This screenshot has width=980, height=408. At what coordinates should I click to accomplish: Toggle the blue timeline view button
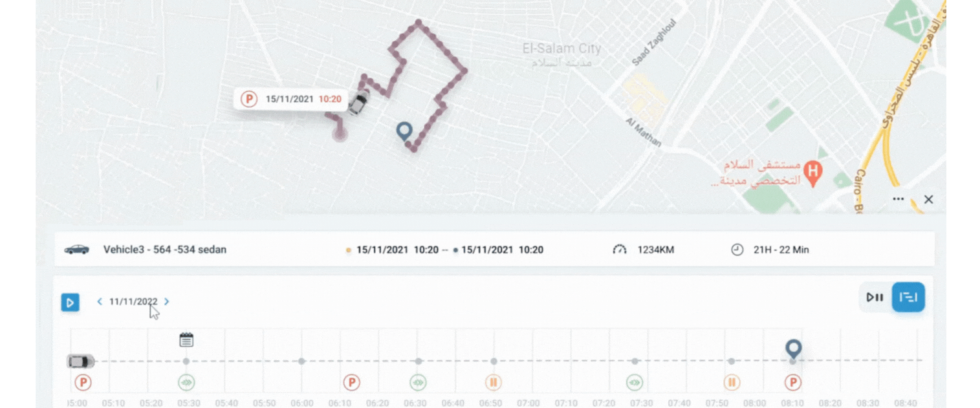coord(908,297)
